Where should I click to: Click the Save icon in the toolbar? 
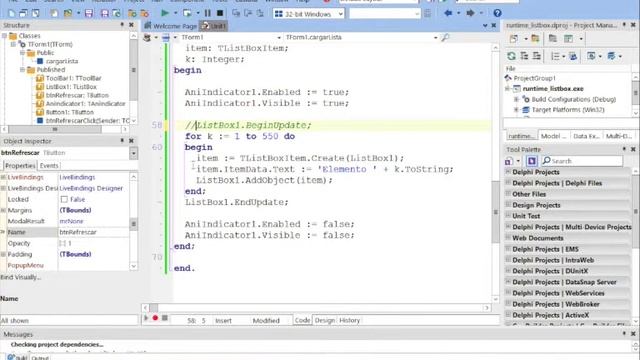pyautogui.click(x=89, y=13)
